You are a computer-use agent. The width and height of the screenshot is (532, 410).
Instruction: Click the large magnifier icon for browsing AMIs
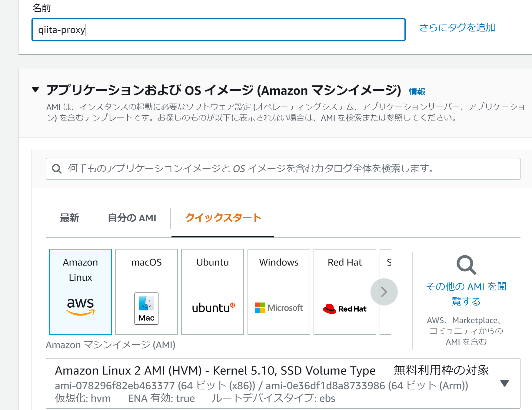click(x=466, y=265)
